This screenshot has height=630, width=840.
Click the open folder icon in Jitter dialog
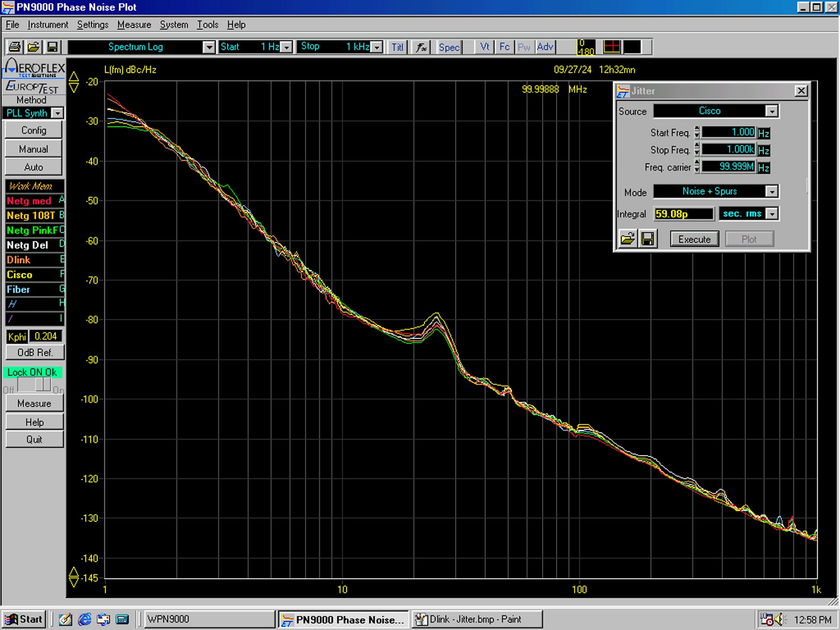[628, 239]
